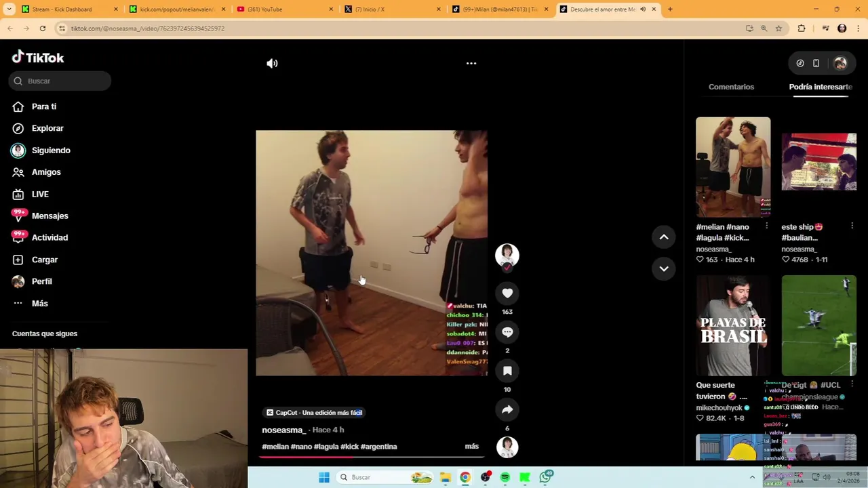Switch to the Stream - Kick Dashboard tab
This screenshot has height=488, width=868.
(x=62, y=9)
